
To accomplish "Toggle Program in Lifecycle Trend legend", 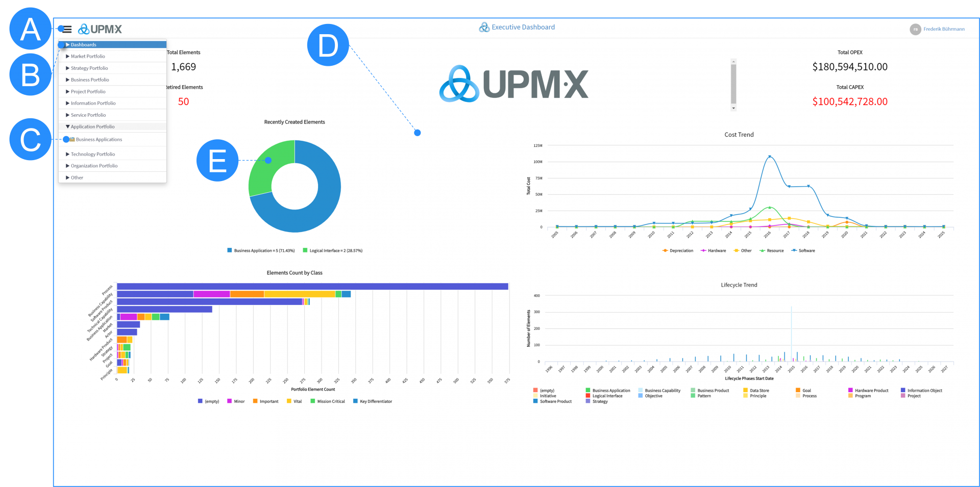I will point(860,396).
